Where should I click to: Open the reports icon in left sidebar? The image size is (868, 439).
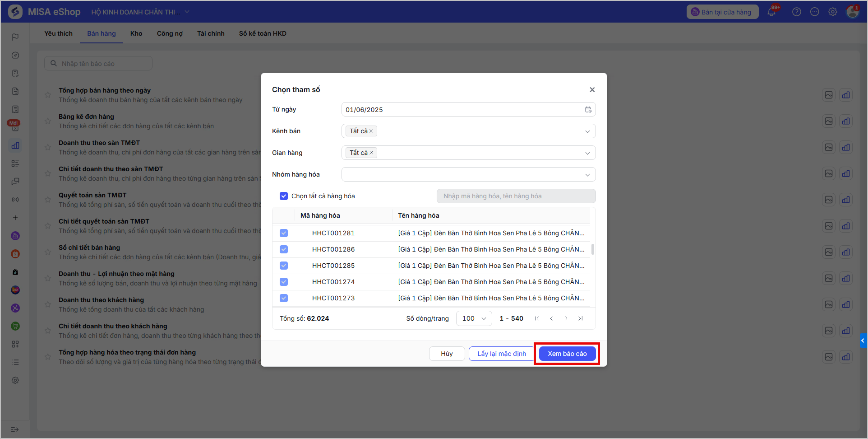15,145
